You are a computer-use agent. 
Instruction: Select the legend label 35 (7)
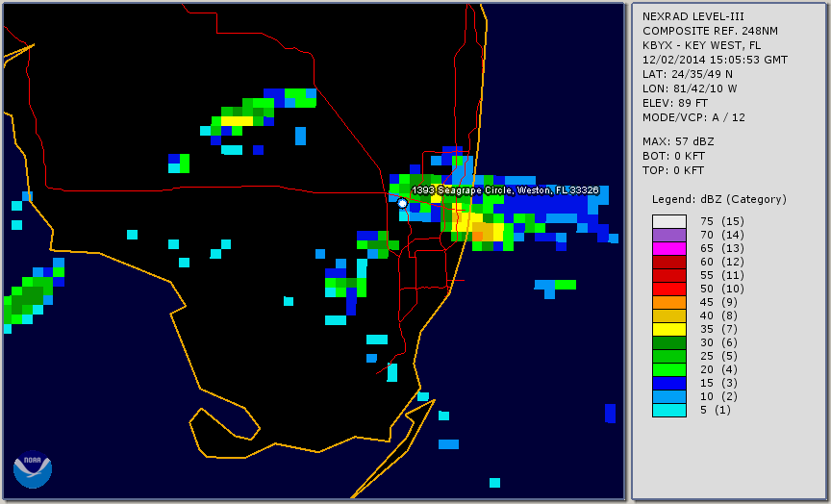tap(718, 329)
